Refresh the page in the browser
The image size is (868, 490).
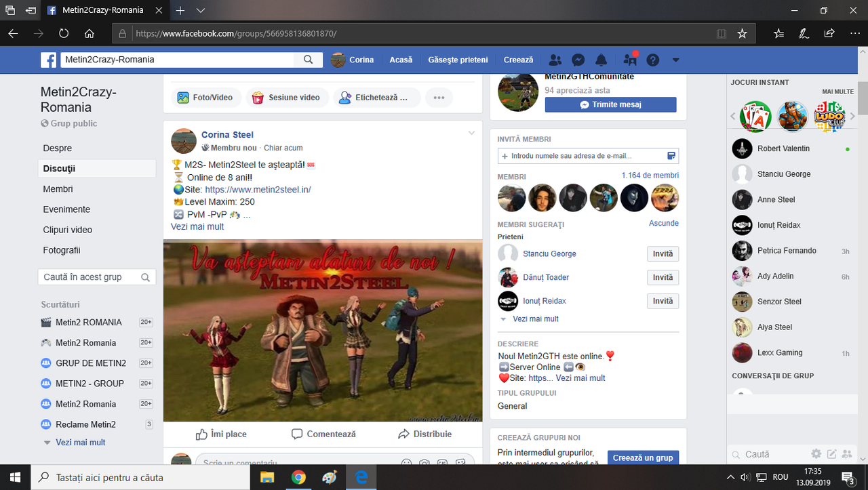[x=64, y=33]
